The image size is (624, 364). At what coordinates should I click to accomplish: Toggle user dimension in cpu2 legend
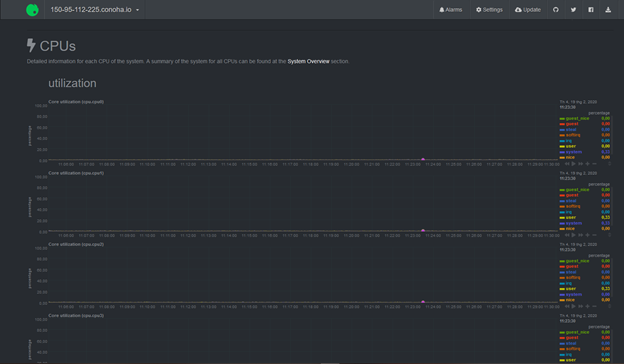pos(568,288)
